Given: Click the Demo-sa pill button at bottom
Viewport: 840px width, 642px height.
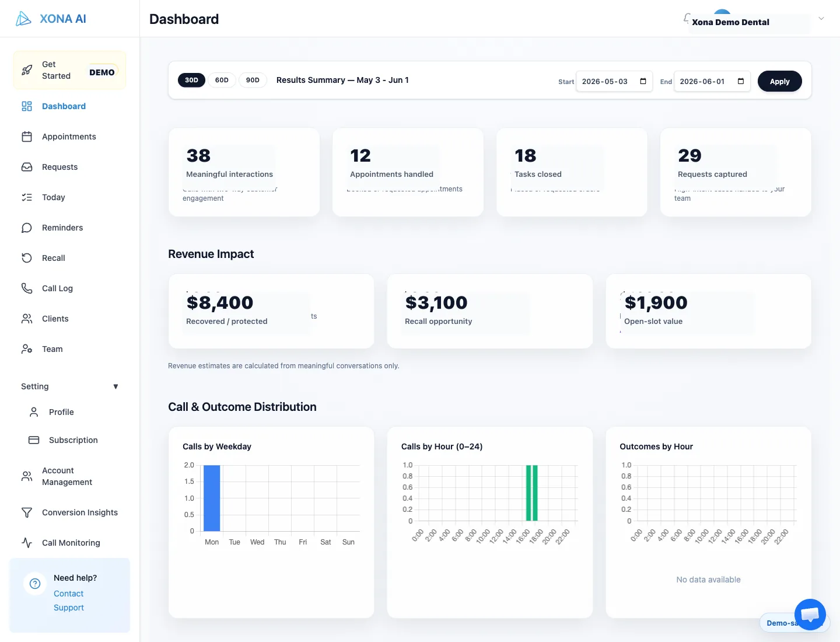Looking at the screenshot, I should tap(779, 623).
